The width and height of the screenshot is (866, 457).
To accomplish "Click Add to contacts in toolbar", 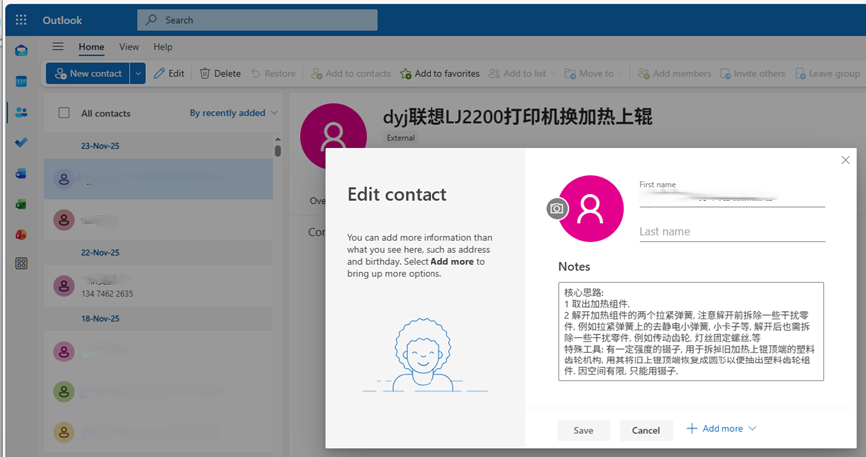I will point(351,73).
